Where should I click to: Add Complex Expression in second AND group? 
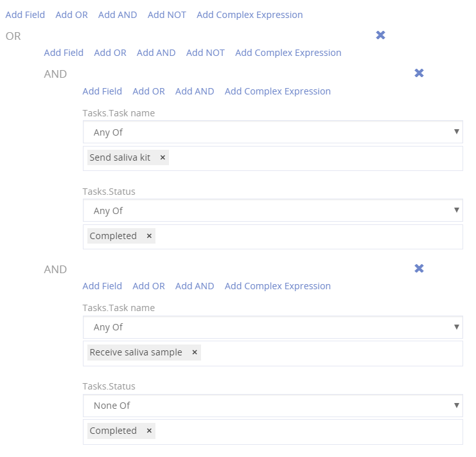click(x=278, y=286)
